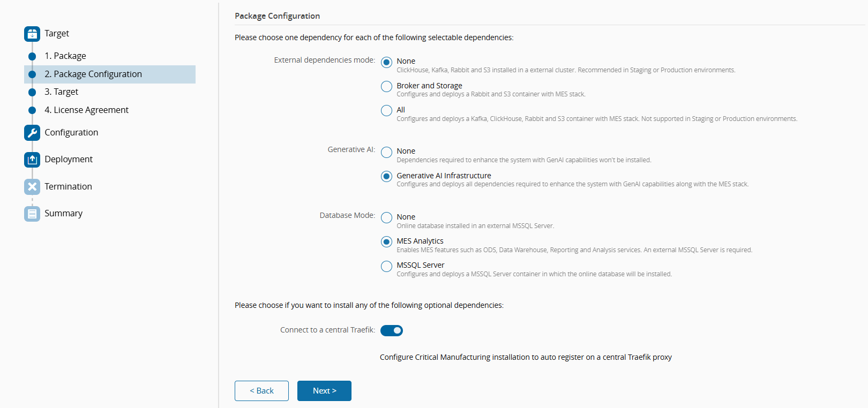Select Broker and Storage dependencies mode
The width and height of the screenshot is (868, 408).
[x=386, y=86]
